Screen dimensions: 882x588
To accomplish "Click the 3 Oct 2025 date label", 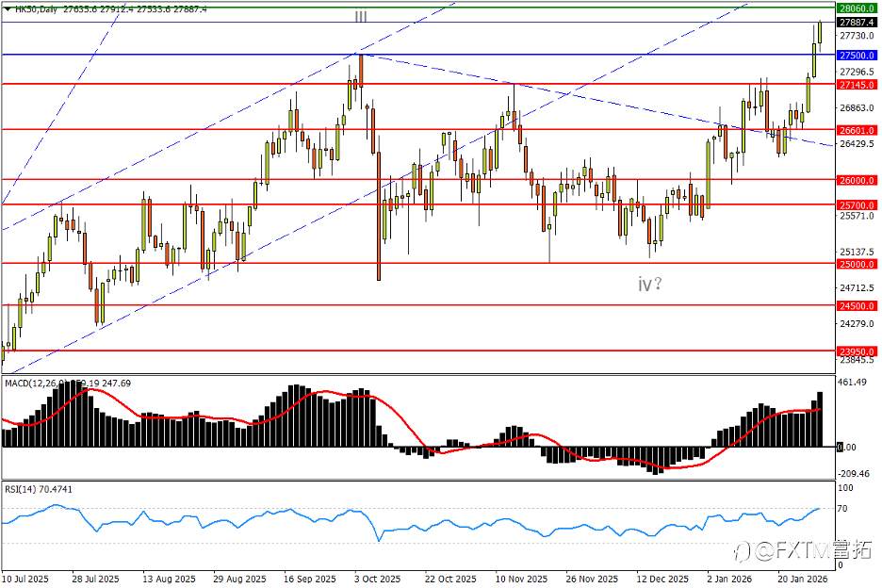I will point(378,579).
